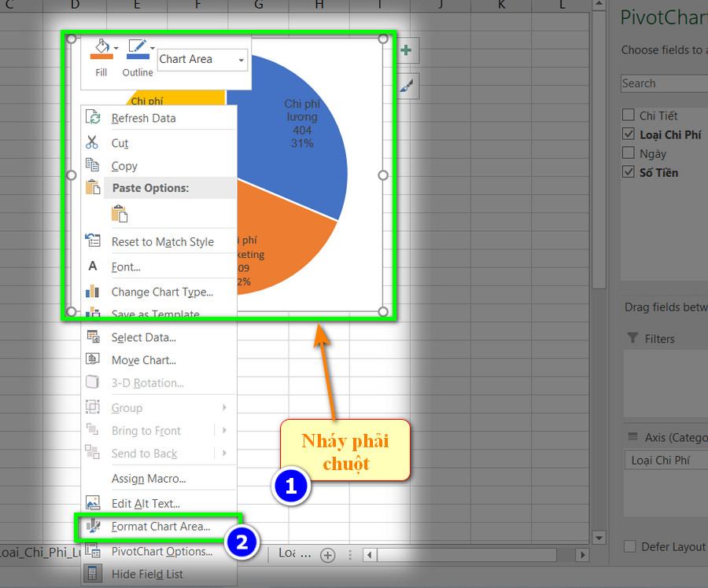708x588 pixels.
Task: Click the Refresh Data menu entry
Action: [x=144, y=118]
